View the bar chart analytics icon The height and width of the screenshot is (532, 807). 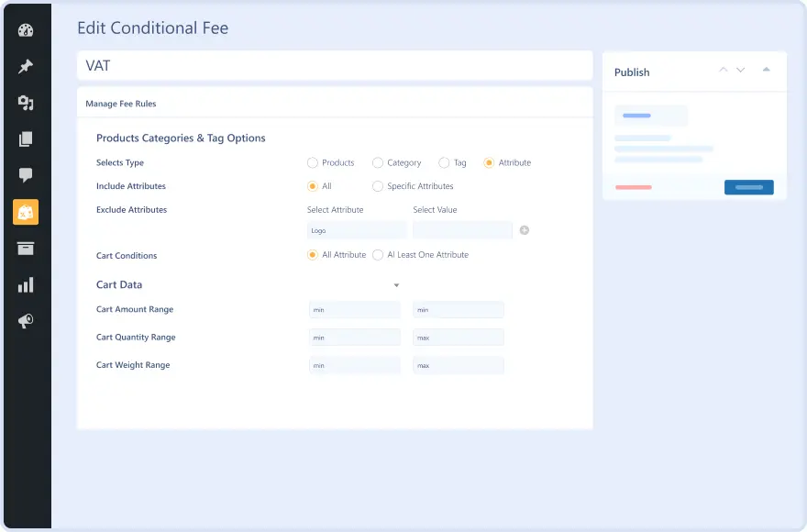click(25, 283)
